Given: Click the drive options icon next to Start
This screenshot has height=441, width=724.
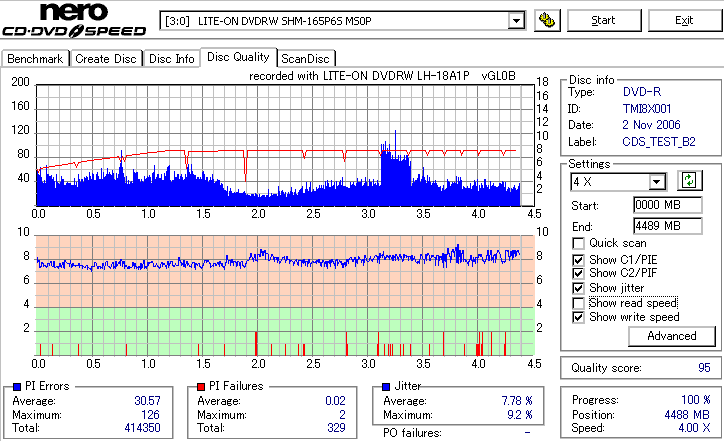Looking at the screenshot, I should [547, 21].
